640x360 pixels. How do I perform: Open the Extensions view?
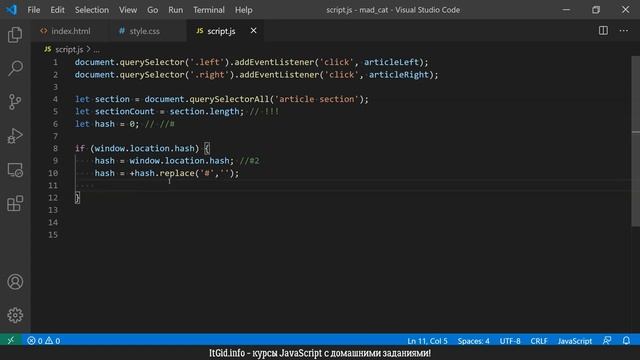point(15,203)
